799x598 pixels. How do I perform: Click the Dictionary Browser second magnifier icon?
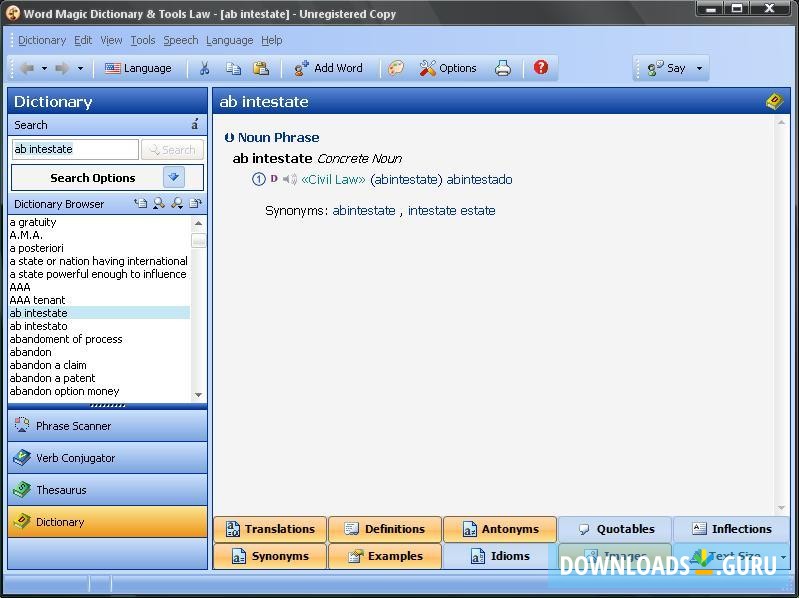coord(177,203)
